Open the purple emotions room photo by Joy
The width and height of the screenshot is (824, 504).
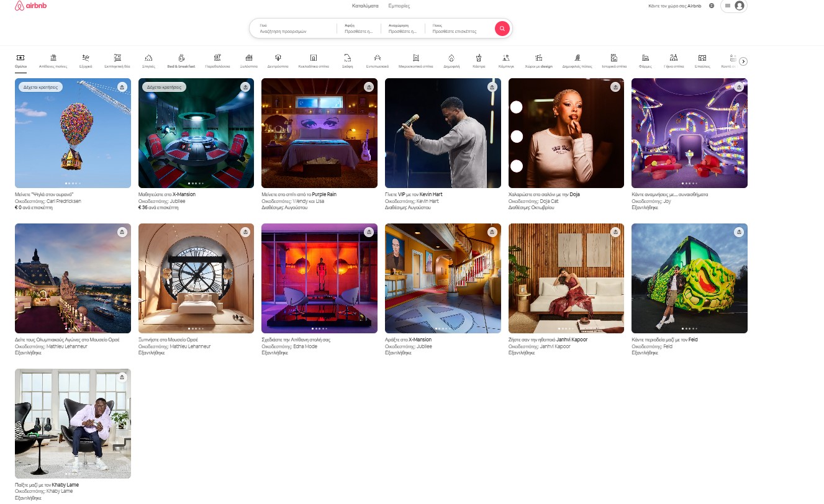pos(689,133)
